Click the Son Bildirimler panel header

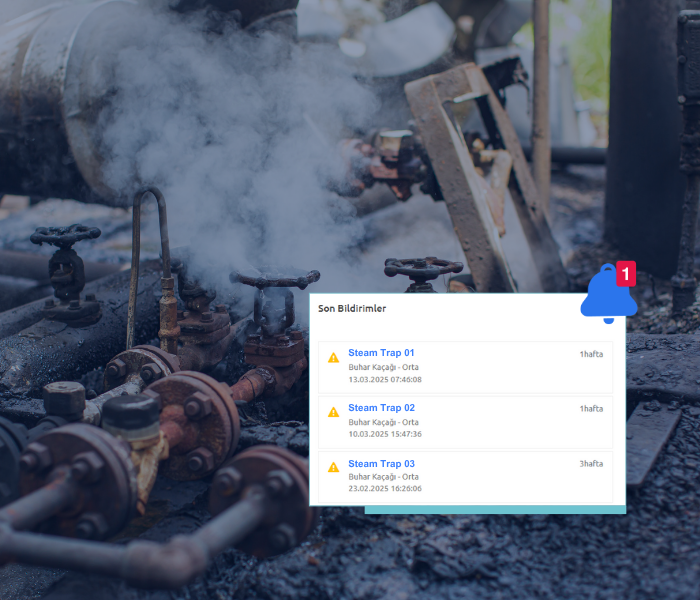[x=352, y=309]
